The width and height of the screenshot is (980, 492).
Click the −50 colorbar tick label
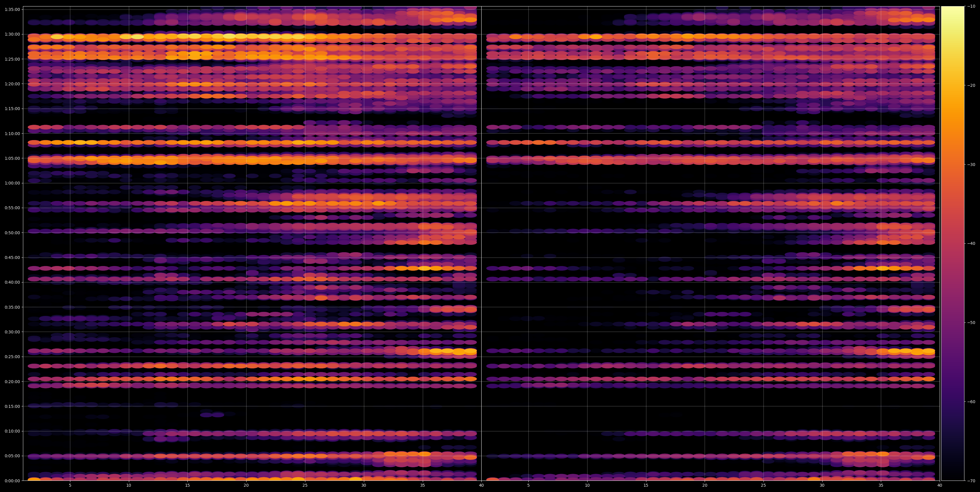point(971,323)
